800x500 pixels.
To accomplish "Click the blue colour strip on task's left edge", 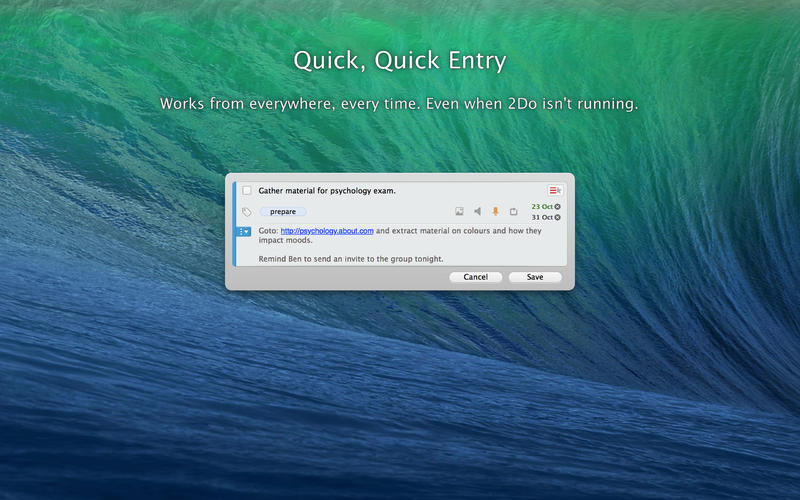I will 234,224.
